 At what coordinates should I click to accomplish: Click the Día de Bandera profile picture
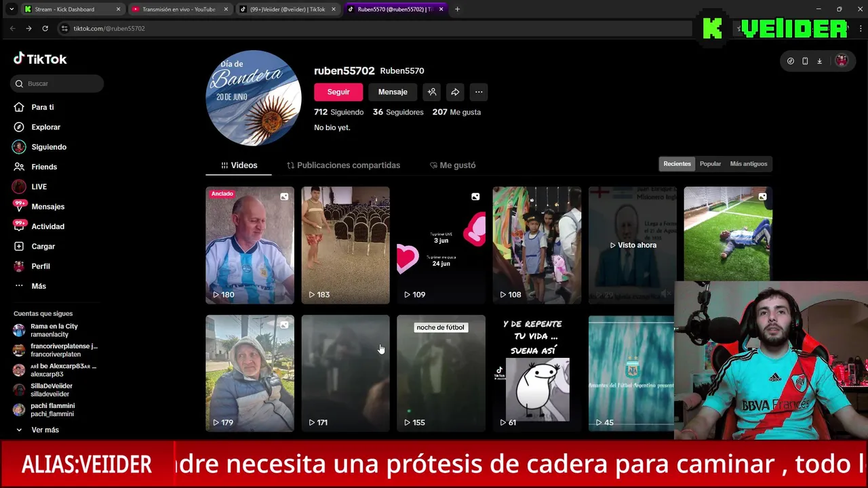(254, 98)
